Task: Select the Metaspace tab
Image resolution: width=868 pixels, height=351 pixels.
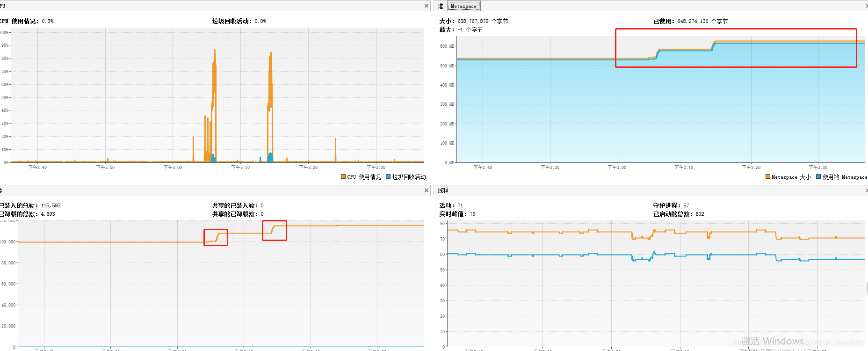Action: [x=463, y=6]
